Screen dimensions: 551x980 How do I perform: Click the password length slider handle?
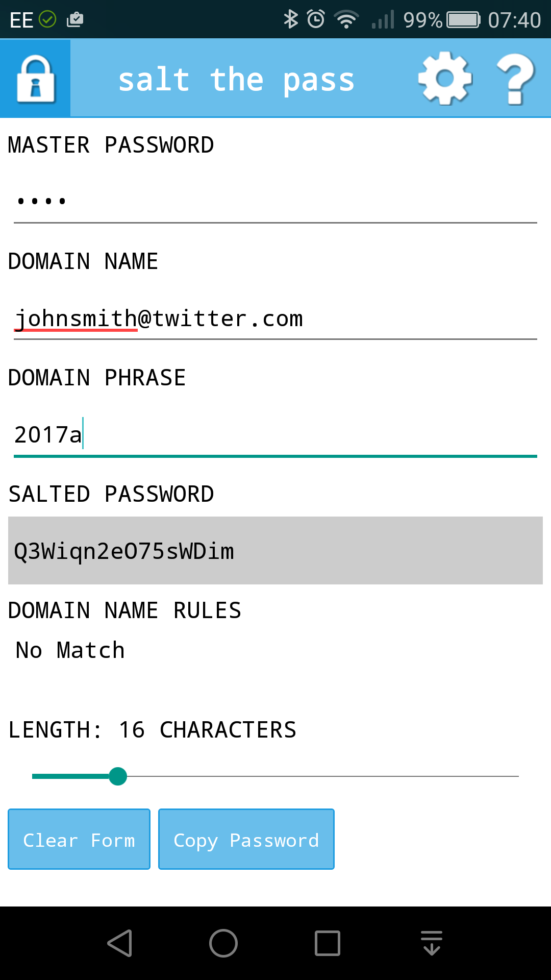click(118, 776)
